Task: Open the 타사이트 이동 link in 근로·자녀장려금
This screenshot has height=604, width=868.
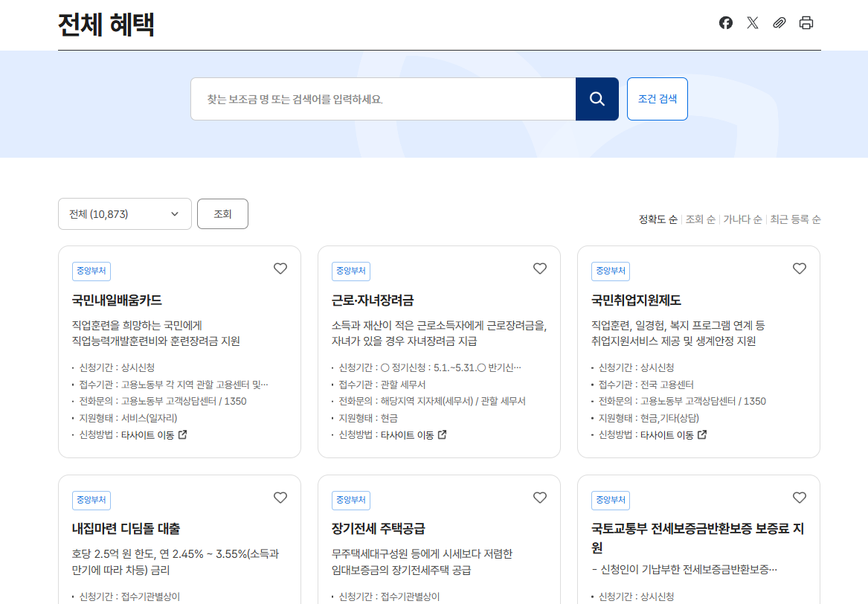Action: pos(414,435)
